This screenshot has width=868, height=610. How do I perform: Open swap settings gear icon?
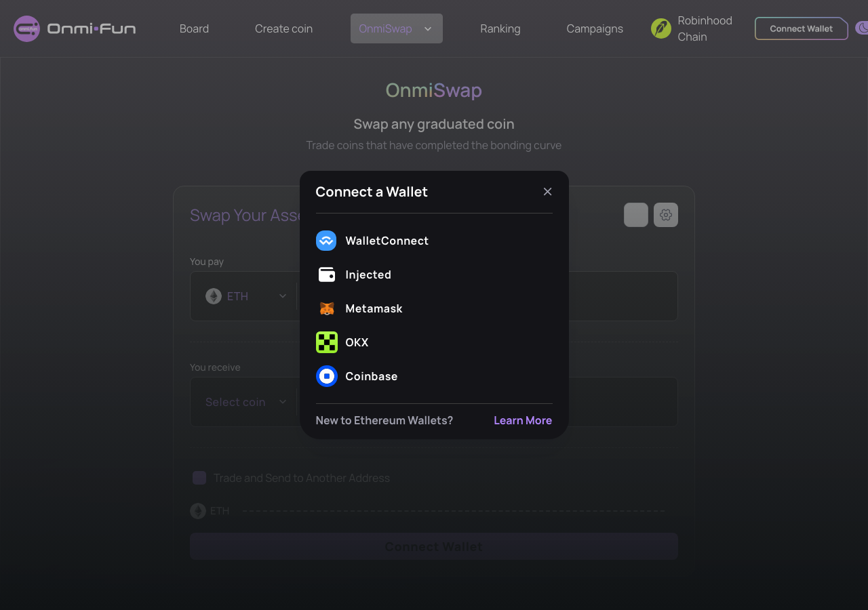[x=666, y=215]
